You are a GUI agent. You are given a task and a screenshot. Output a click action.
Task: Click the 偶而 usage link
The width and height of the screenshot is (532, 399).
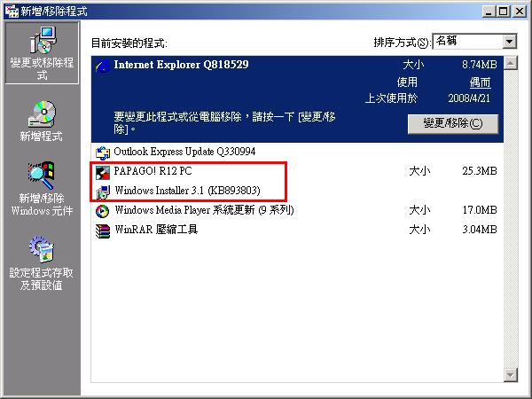(x=480, y=82)
